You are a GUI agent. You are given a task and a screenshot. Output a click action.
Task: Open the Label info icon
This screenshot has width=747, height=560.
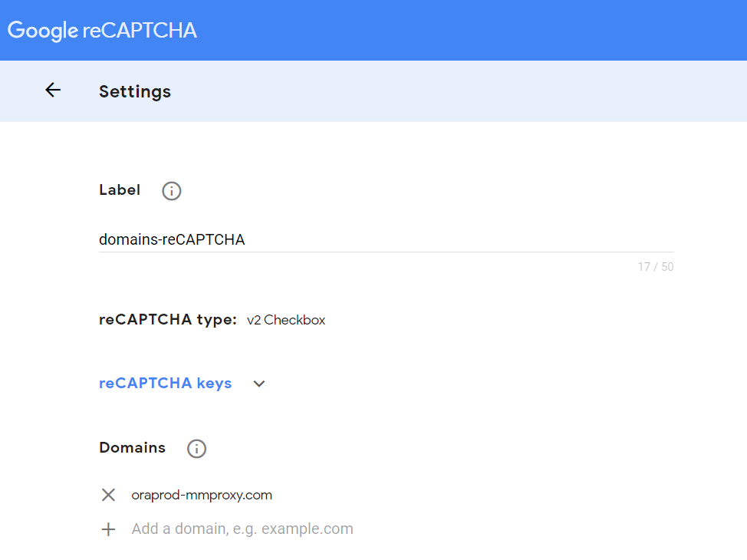point(172,191)
